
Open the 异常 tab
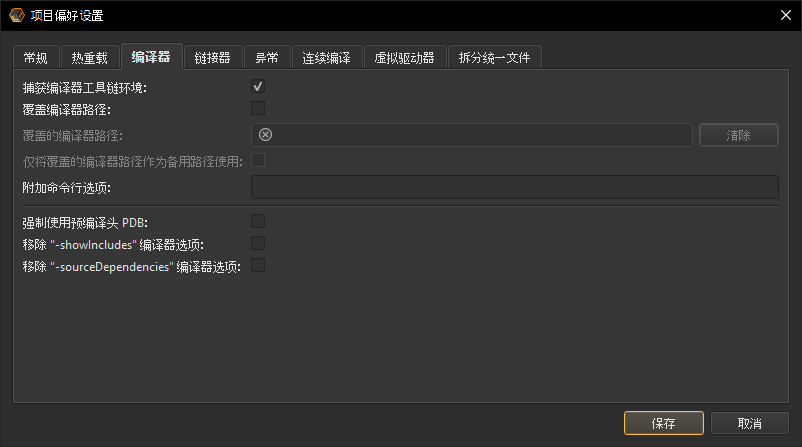point(267,58)
